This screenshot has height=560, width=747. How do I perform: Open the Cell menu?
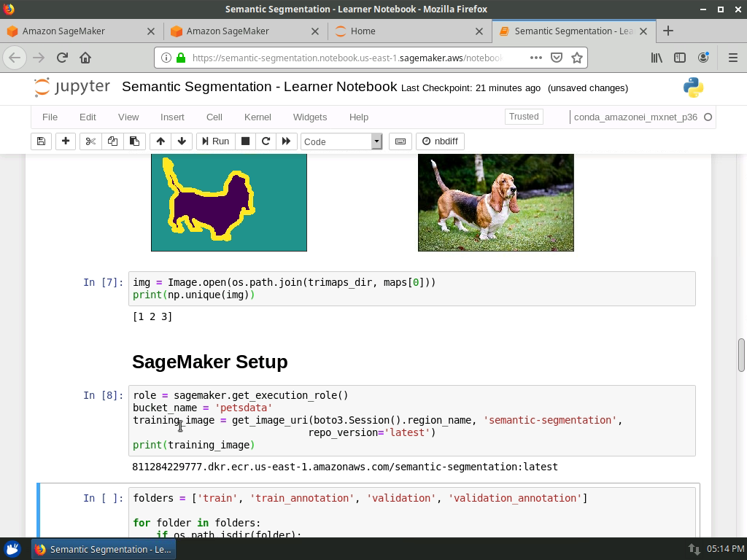tap(214, 117)
